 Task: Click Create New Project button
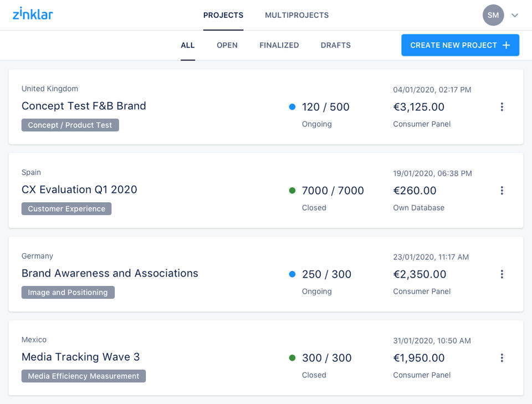point(460,45)
